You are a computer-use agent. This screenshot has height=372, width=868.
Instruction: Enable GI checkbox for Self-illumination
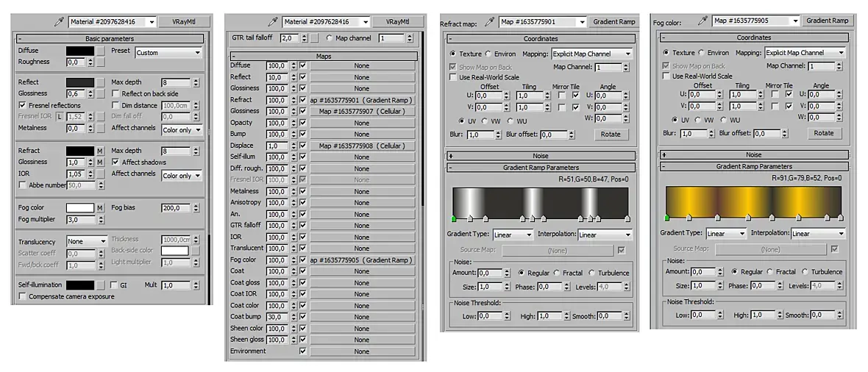(x=114, y=285)
